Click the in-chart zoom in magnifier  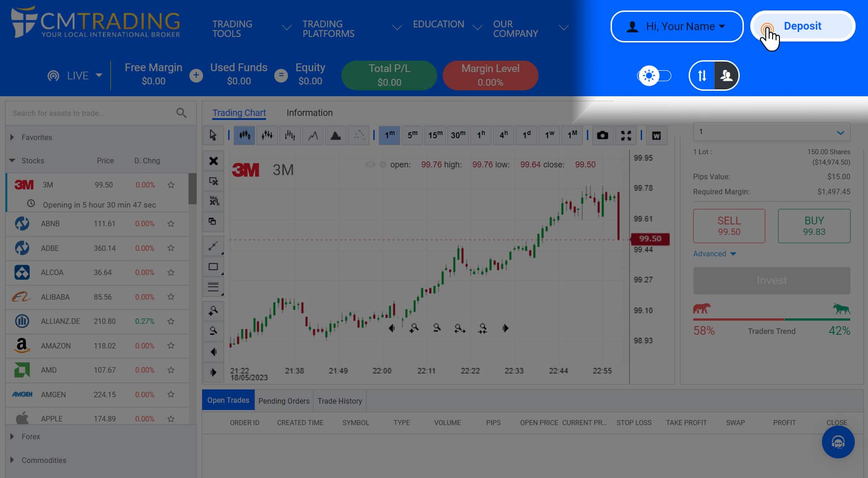[x=414, y=328]
